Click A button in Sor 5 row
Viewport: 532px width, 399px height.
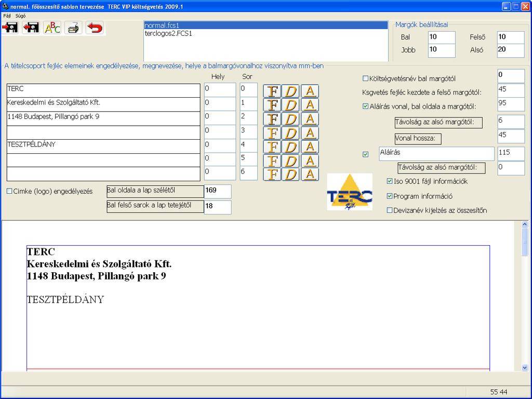pyautogui.click(x=310, y=161)
